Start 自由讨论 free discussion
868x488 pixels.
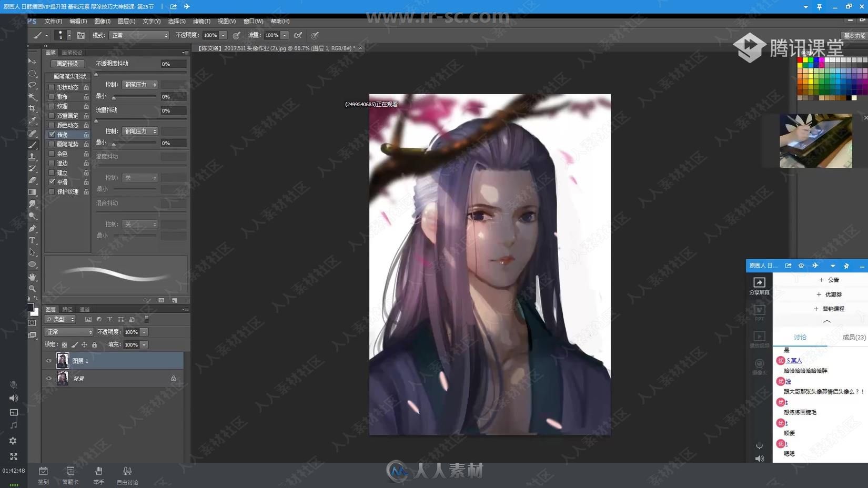[x=127, y=474]
